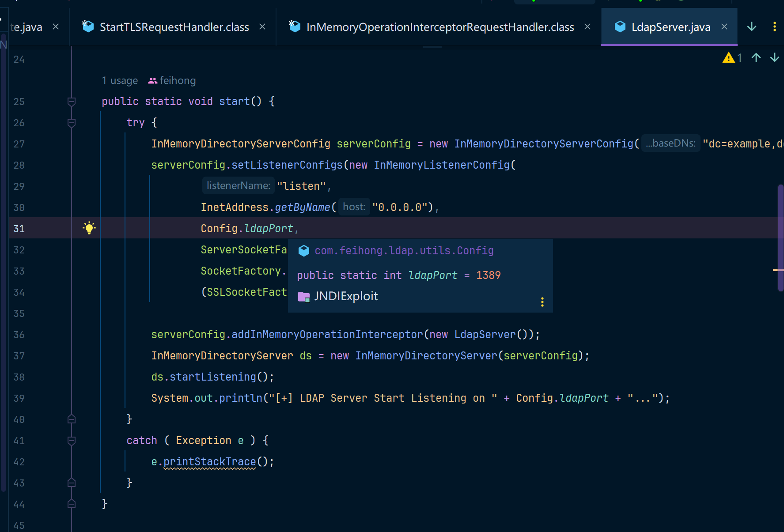Click the lightbulb quick-fix icon on line 31
Image resolution: width=784 pixels, height=532 pixels.
[x=89, y=228]
